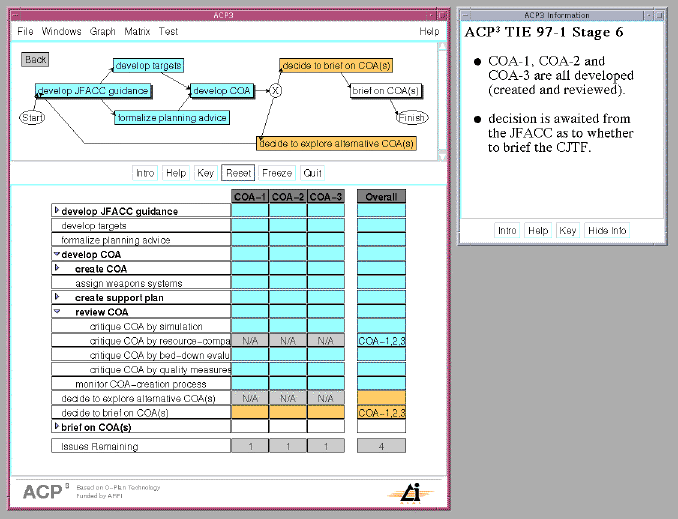Viewport: 678px width, 519px height.
Task: Select the orange 'decide to brief on COA(s)' node
Action: [335, 65]
